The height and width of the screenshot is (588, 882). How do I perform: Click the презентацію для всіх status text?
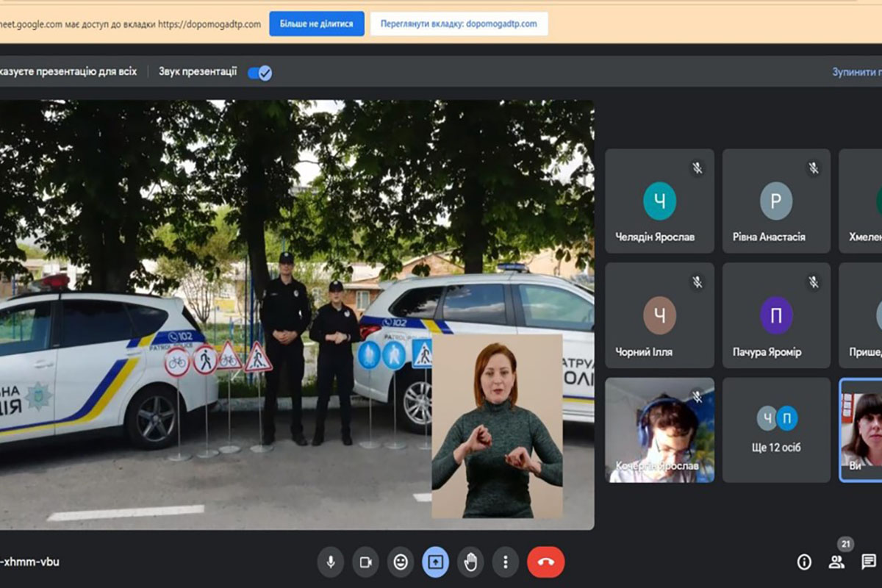[68, 72]
